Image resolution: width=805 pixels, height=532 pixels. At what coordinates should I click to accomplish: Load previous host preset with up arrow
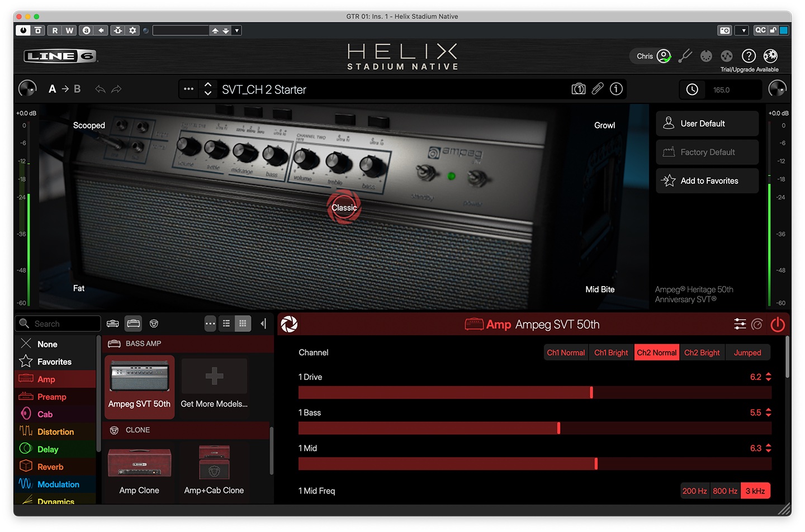(x=215, y=30)
